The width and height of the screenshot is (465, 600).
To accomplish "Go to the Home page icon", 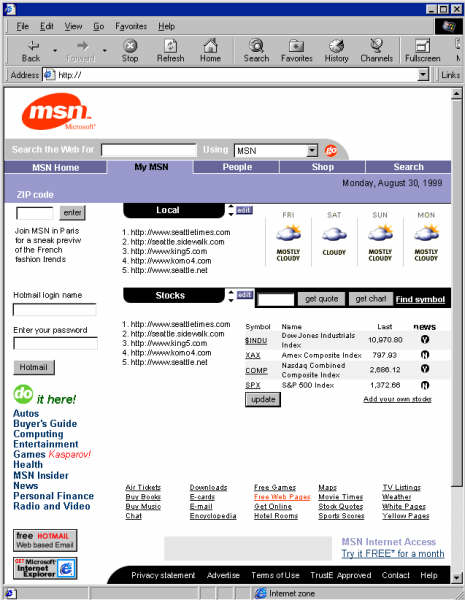I will (x=210, y=46).
